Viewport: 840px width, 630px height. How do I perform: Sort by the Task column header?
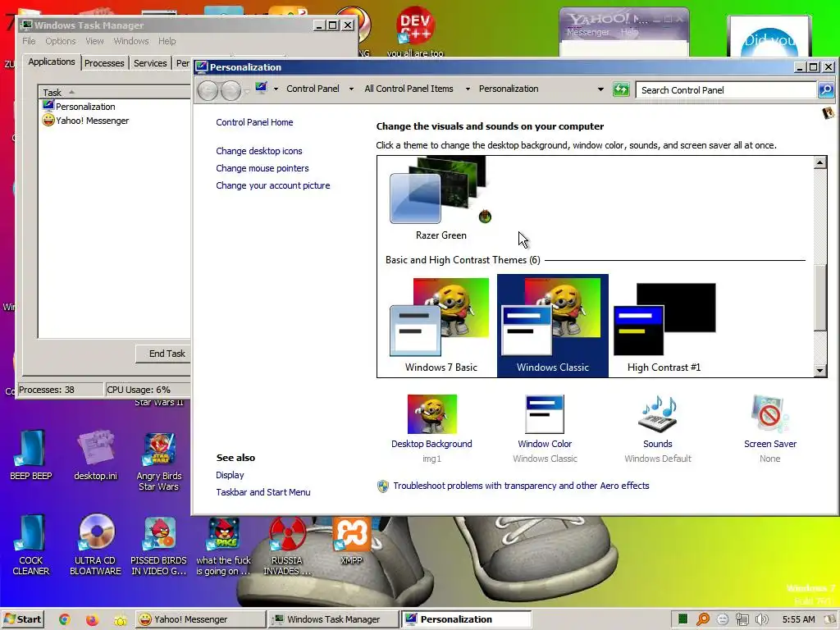click(x=115, y=92)
